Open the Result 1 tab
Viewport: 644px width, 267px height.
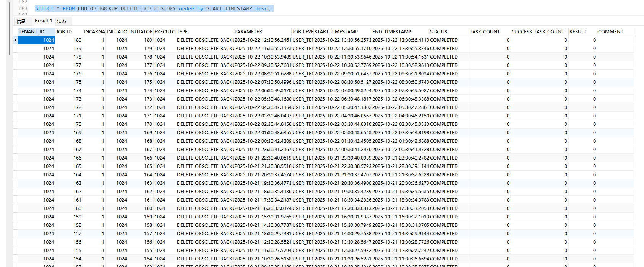click(x=43, y=21)
